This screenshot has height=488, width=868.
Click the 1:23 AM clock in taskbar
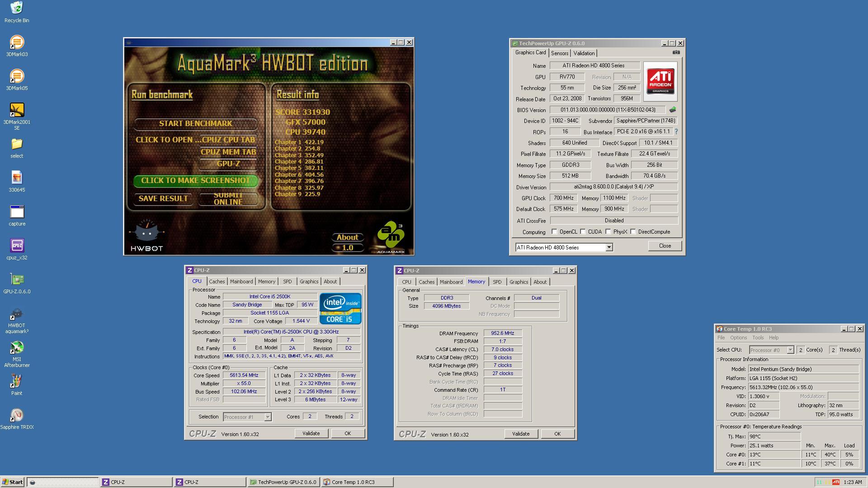[x=853, y=482]
